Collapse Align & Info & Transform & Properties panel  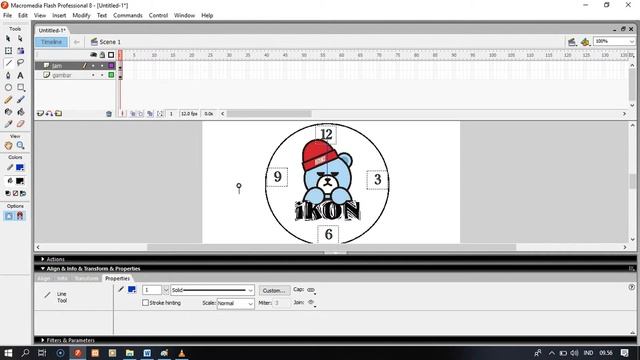click(x=42, y=269)
